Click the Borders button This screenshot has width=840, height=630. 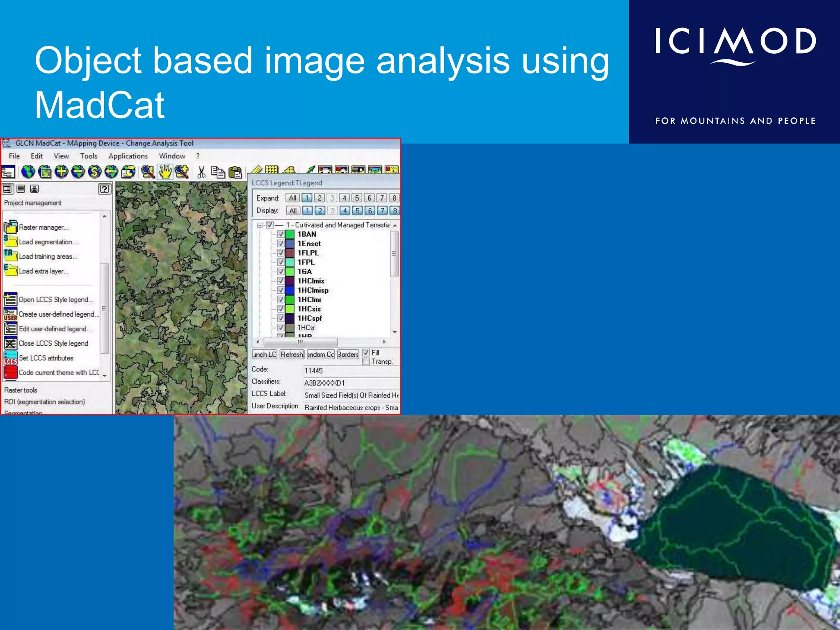click(x=348, y=354)
